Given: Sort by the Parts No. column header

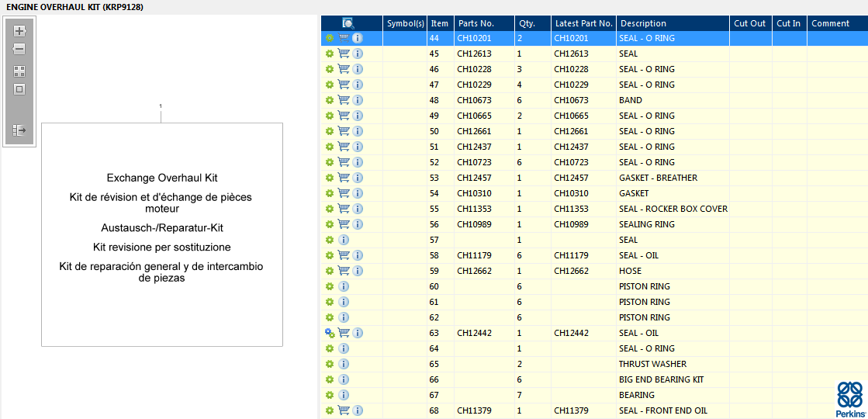Looking at the screenshot, I should (x=475, y=23).
